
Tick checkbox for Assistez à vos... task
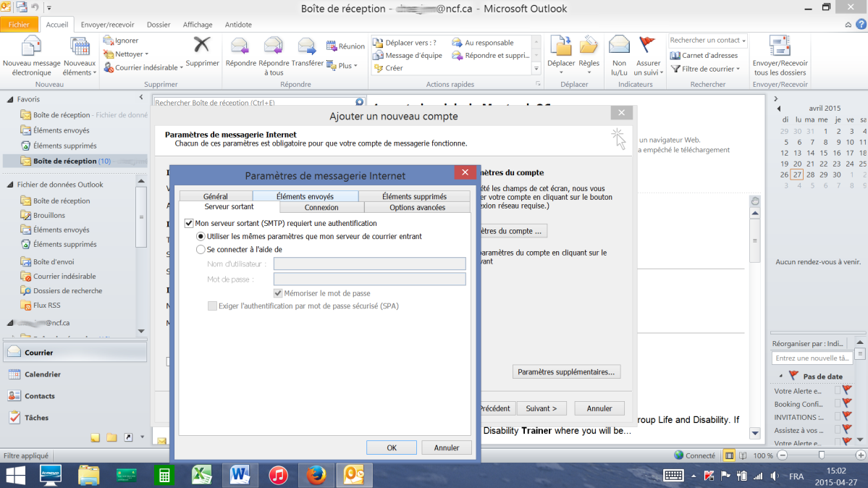pos(837,430)
